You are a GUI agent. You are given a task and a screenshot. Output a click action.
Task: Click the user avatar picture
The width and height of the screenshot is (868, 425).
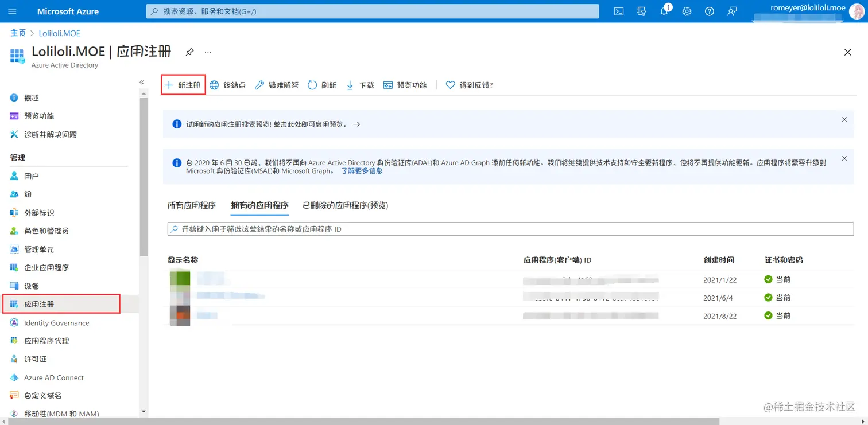(857, 11)
